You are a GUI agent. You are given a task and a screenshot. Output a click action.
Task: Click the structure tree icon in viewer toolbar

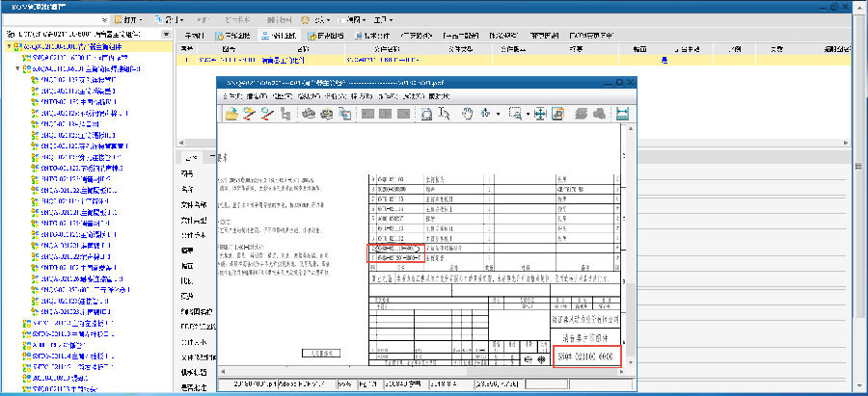tap(285, 114)
